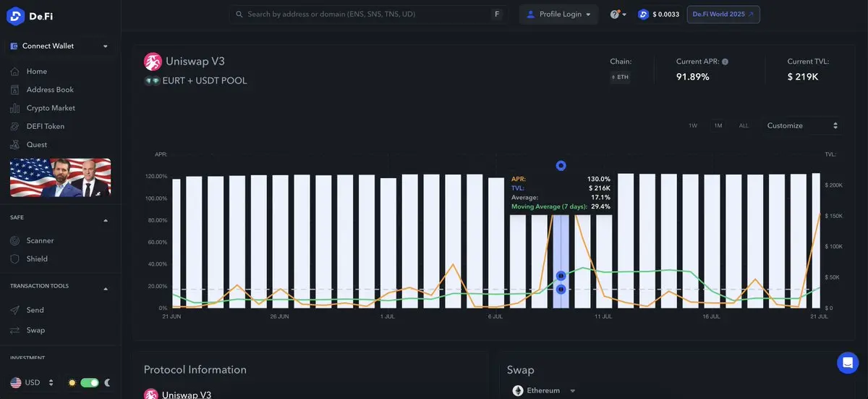Click the EURT + USDT pool token icons
868x399 pixels.
pos(152,81)
